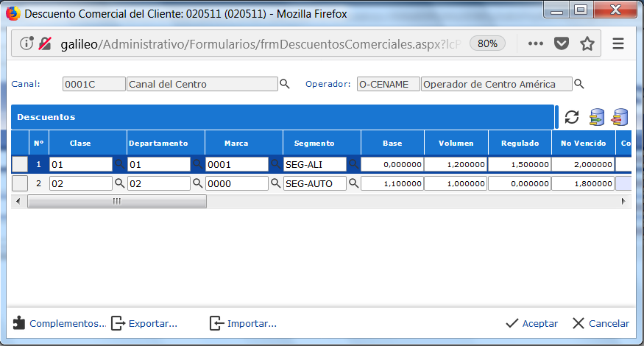This screenshot has height=346, width=644.
Task: Click the Canal code field 0001C
Action: coord(93,84)
